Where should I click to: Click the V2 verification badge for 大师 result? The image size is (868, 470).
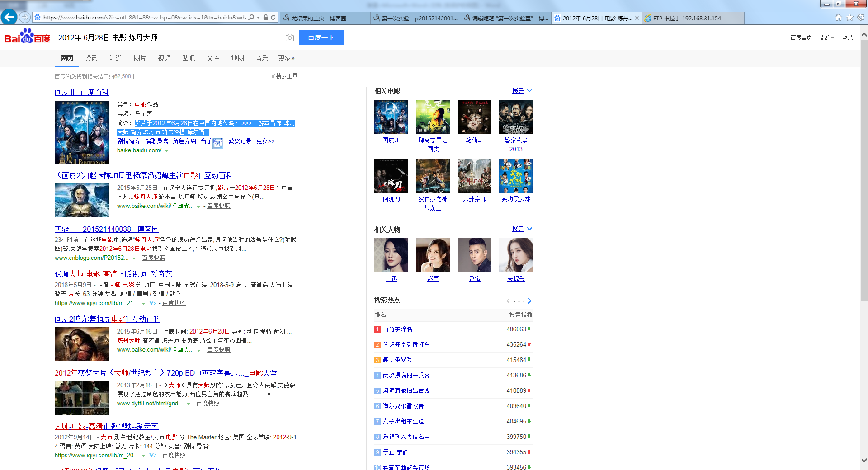point(153,456)
